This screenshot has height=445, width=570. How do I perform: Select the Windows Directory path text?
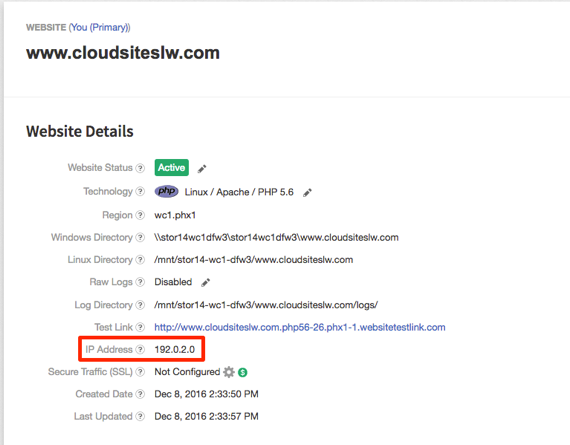click(x=277, y=237)
